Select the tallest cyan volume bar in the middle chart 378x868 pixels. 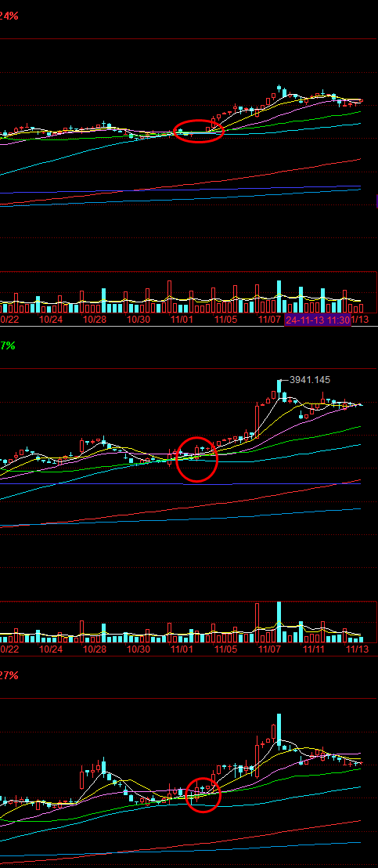(279, 622)
